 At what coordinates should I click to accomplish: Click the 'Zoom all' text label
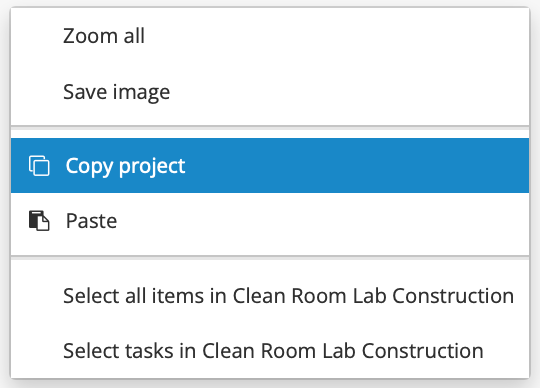point(104,36)
